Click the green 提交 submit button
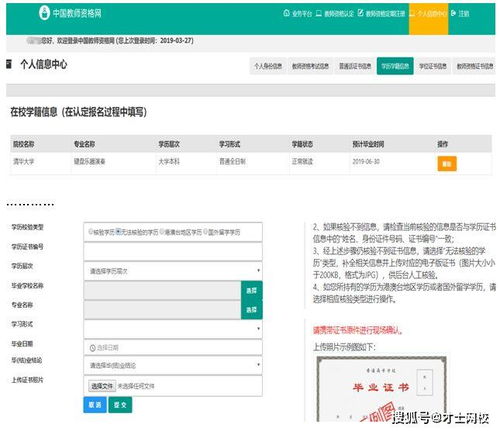This screenshot has width=500, height=431. [x=120, y=405]
